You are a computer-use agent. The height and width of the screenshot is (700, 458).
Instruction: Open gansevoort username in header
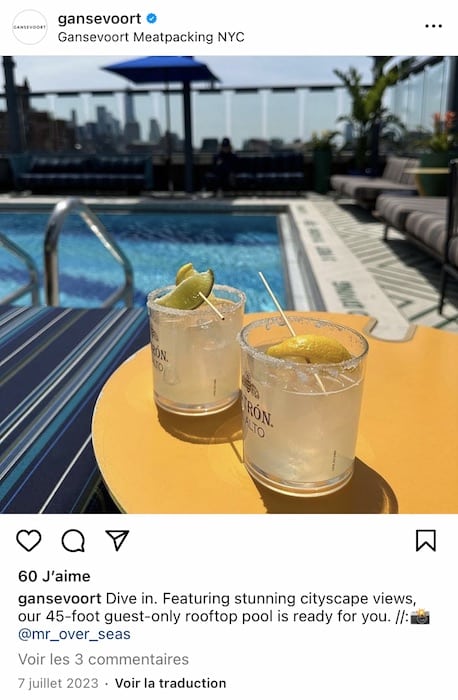(99, 19)
